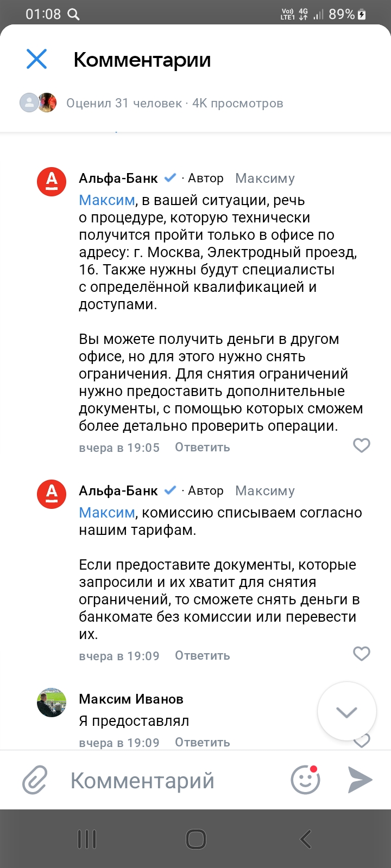Screen dimensions: 391x868
Task: Open Максим Иванов's profile picture
Action: [x=52, y=702]
